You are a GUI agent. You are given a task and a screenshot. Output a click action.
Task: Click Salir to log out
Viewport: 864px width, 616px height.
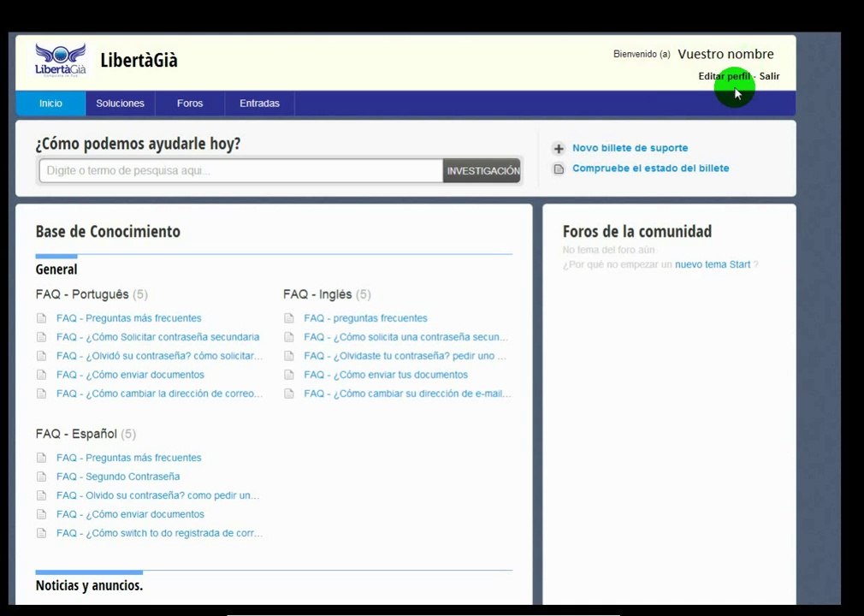[769, 76]
